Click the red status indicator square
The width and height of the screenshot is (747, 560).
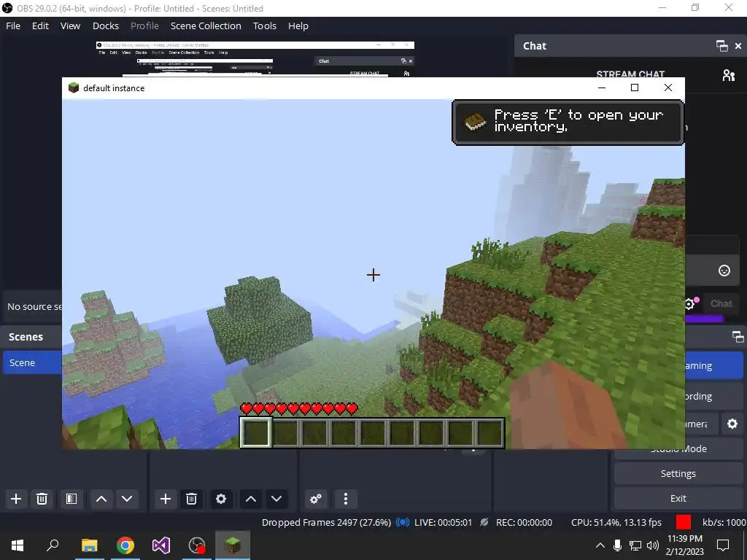683,522
